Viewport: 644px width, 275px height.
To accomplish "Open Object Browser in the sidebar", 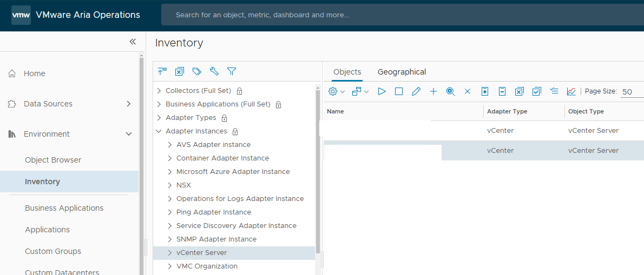I will point(53,160).
